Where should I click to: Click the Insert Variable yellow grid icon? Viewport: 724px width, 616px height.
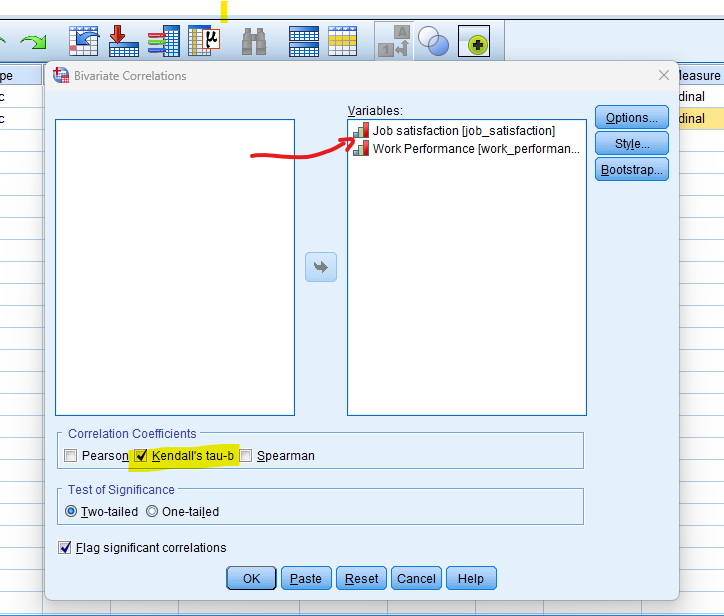(342, 41)
